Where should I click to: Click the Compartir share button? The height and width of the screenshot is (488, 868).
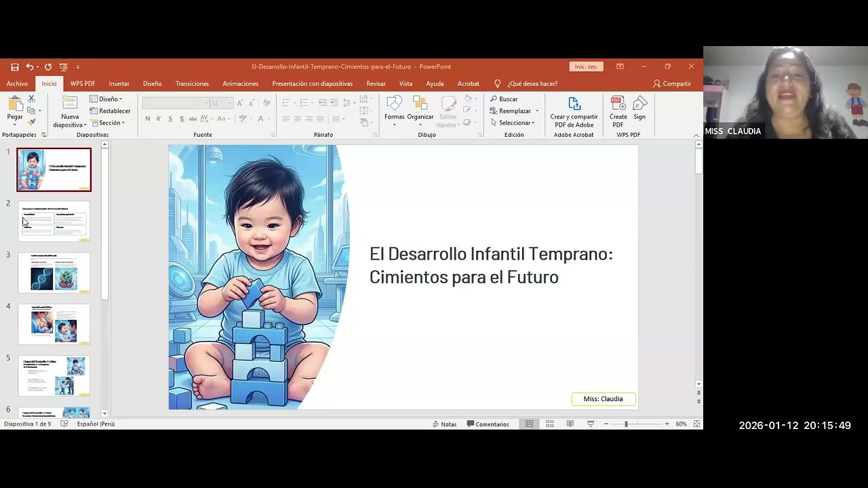(672, 83)
